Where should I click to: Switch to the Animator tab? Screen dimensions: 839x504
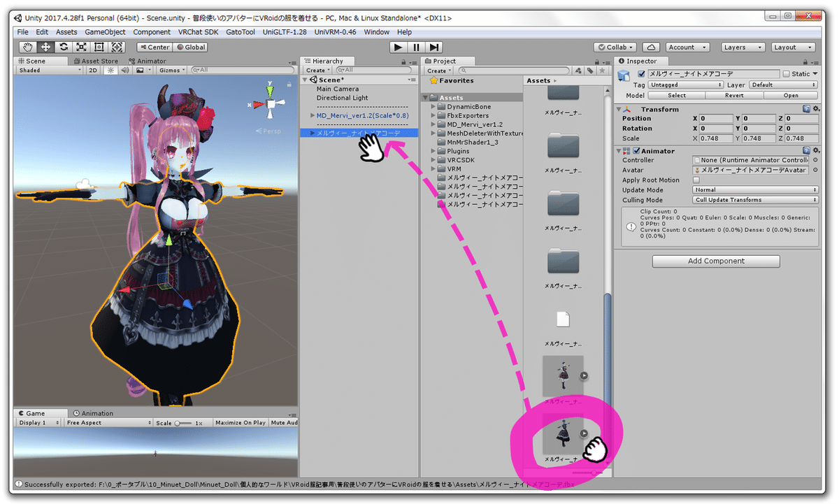(147, 62)
